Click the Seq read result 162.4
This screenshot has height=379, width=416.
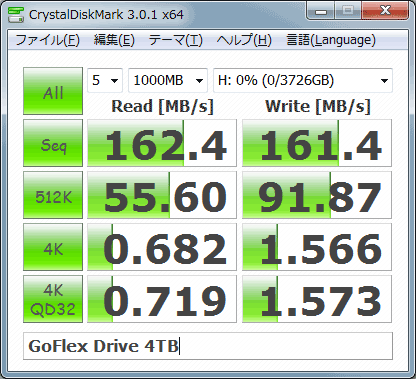pos(162,143)
